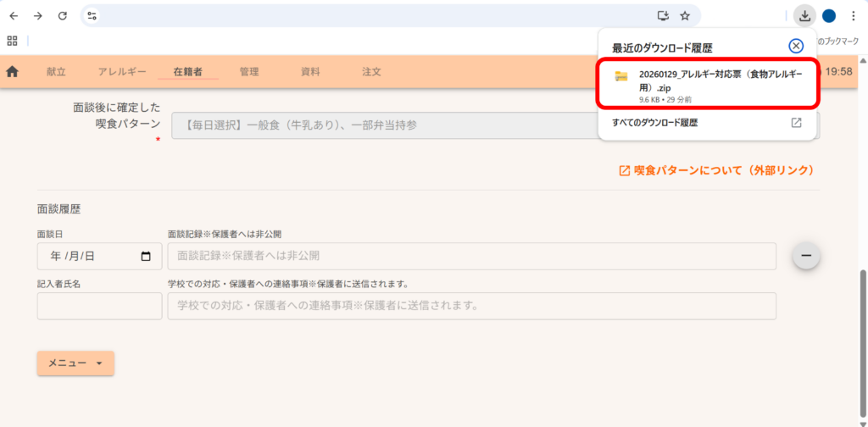
Task: Click the browser forward arrow
Action: (38, 16)
